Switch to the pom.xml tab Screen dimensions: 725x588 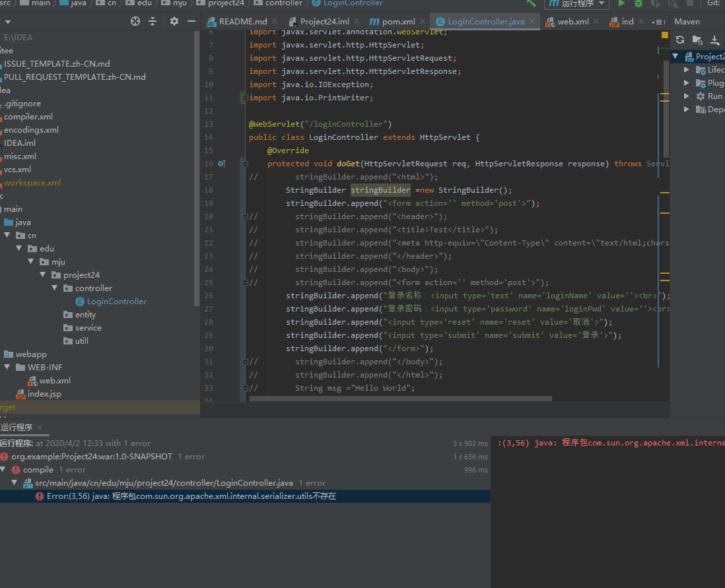tap(399, 22)
